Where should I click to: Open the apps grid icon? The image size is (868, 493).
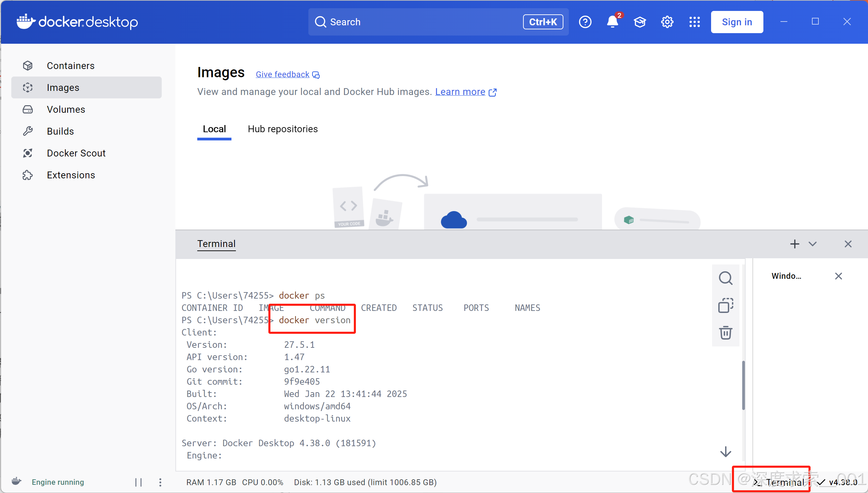(x=694, y=22)
